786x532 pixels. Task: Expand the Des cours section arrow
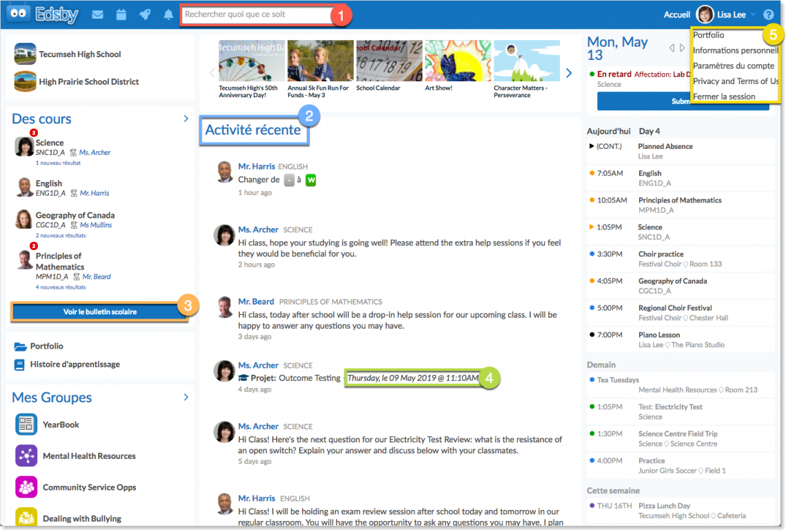tap(185, 119)
